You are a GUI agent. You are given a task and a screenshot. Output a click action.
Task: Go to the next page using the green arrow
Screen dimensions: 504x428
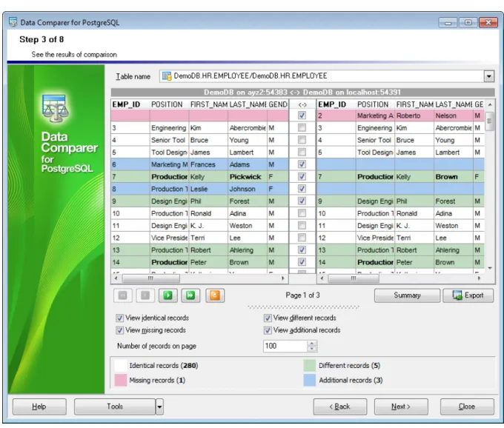coord(168,295)
